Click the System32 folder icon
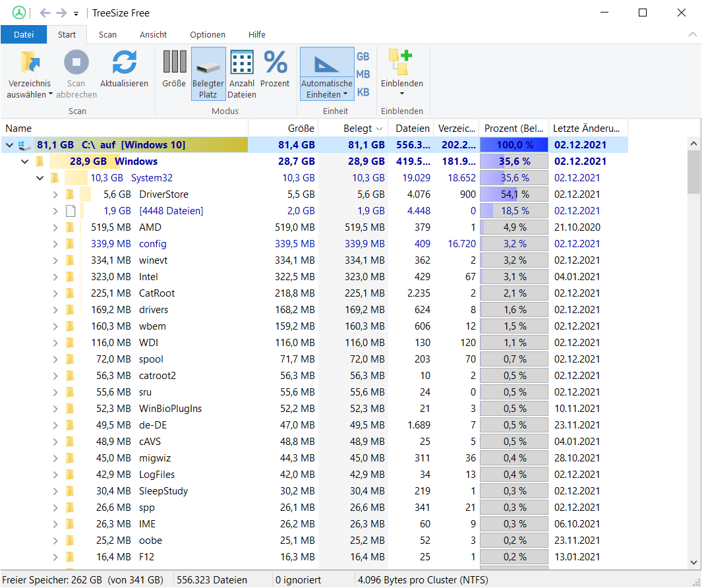Viewport: 702px width, 588px height. (55, 178)
